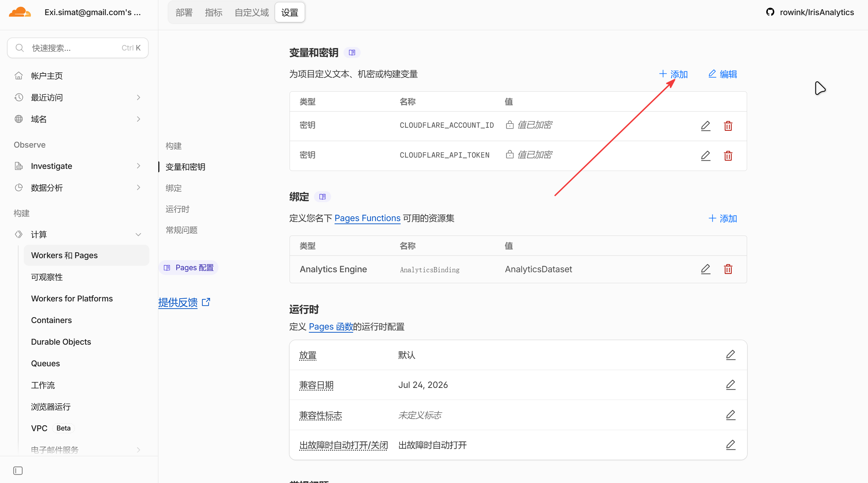Open the bindings documentation icon
Viewport: 868px width, 483px height.
[323, 197]
